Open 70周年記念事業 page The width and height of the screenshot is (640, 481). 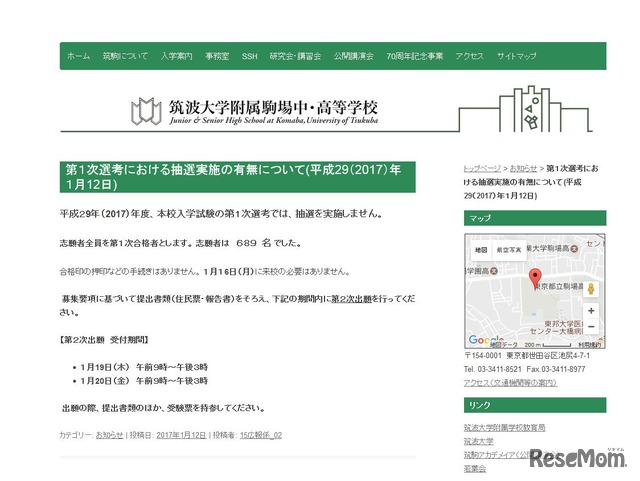pyautogui.click(x=414, y=56)
